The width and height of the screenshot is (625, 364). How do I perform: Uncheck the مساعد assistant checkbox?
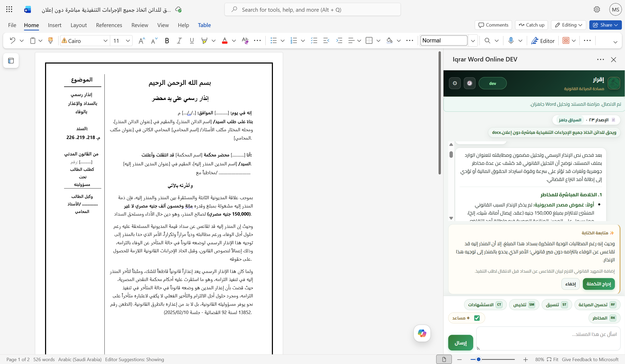(x=477, y=318)
